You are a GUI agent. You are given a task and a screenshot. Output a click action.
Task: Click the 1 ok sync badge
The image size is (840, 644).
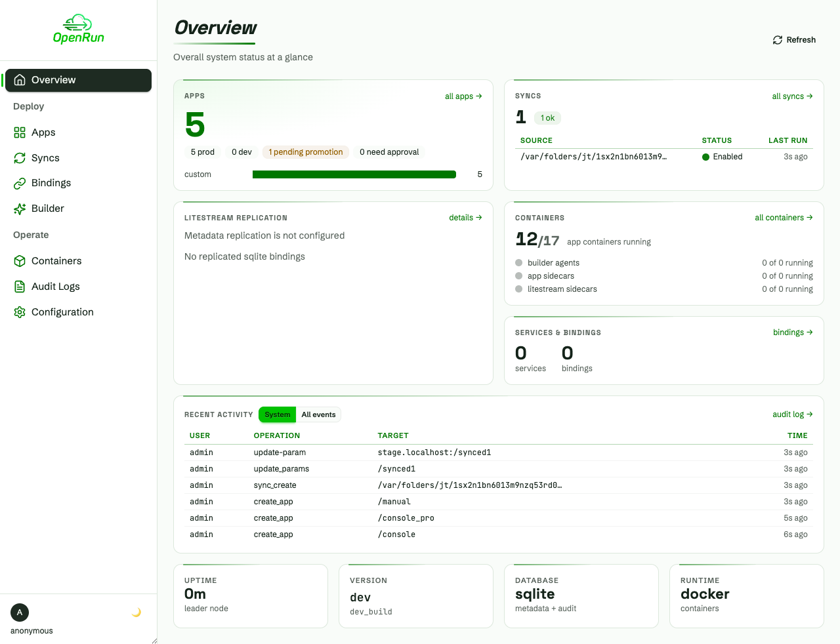(547, 118)
